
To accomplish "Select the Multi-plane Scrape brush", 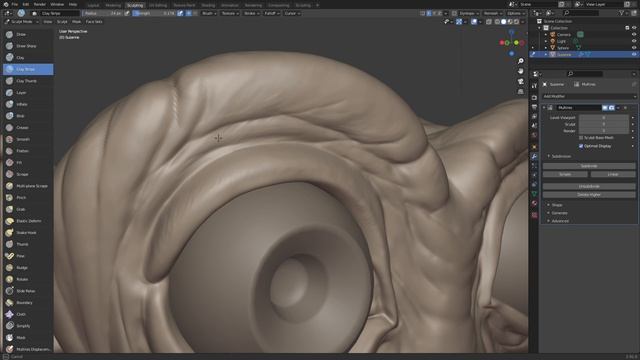I will [28, 186].
